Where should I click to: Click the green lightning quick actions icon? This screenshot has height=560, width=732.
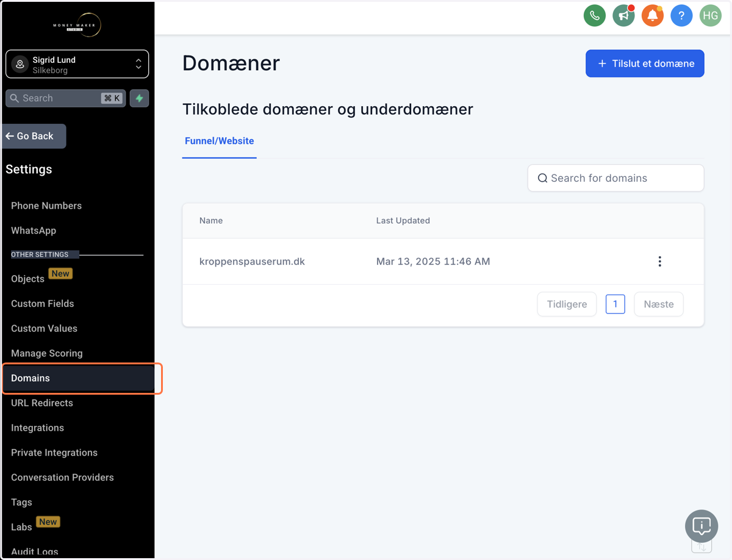[139, 98]
